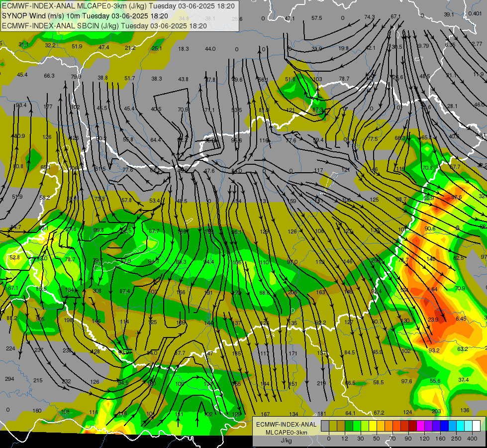
Task: Click the '12' legend scale value
Action: 345,439
